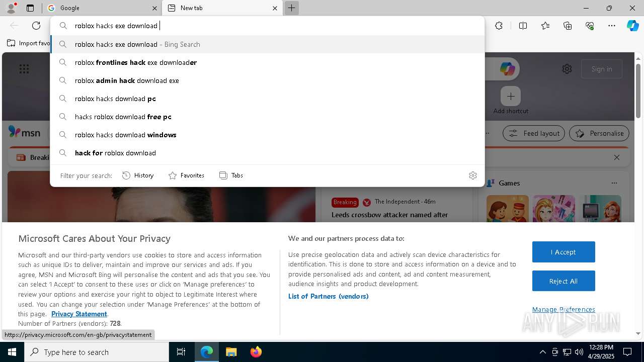
Task: Click Reject All privacy button
Action: point(563,281)
